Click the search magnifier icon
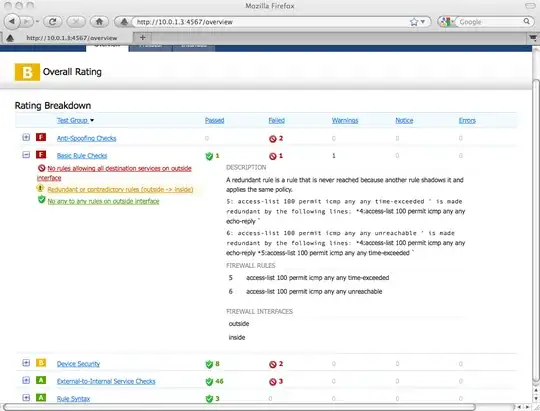This screenshot has width=540, height=411. tap(527, 22)
